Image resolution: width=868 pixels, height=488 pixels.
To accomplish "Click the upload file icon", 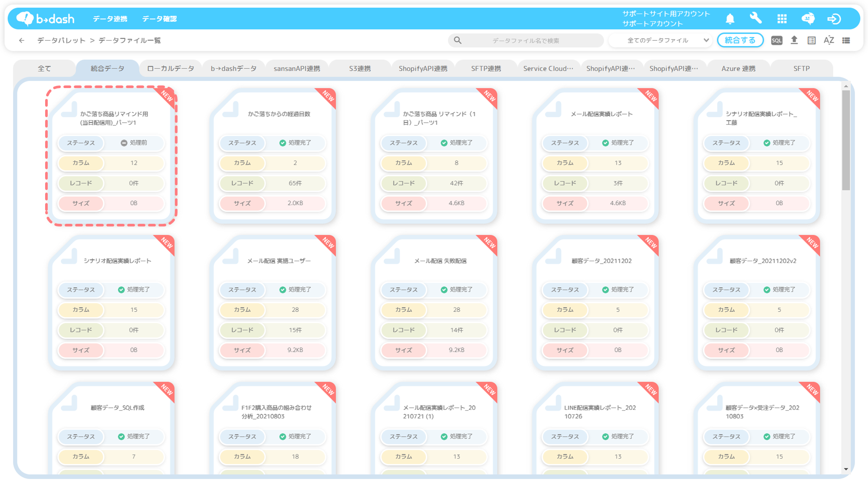I will (794, 40).
